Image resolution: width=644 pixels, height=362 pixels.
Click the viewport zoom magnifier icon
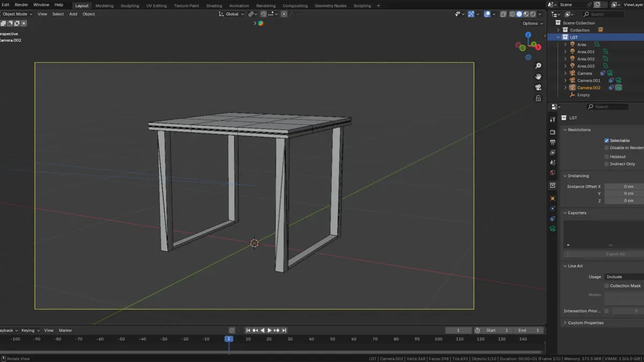click(x=538, y=66)
